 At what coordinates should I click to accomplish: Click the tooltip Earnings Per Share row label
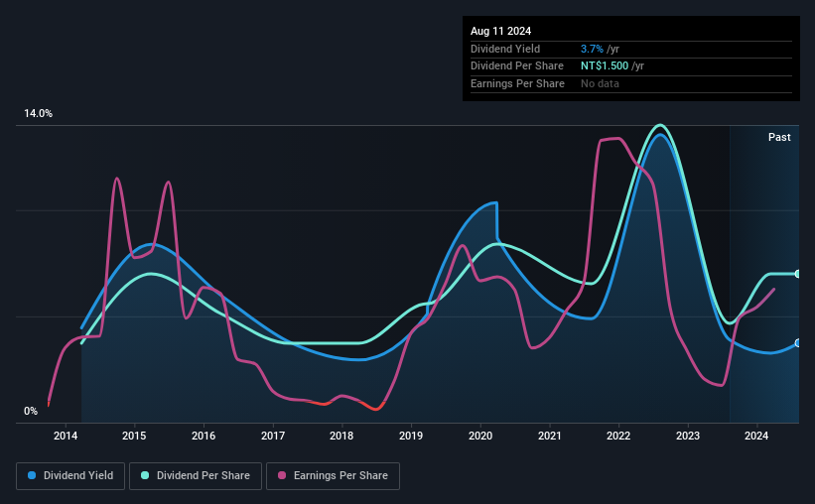coord(517,83)
